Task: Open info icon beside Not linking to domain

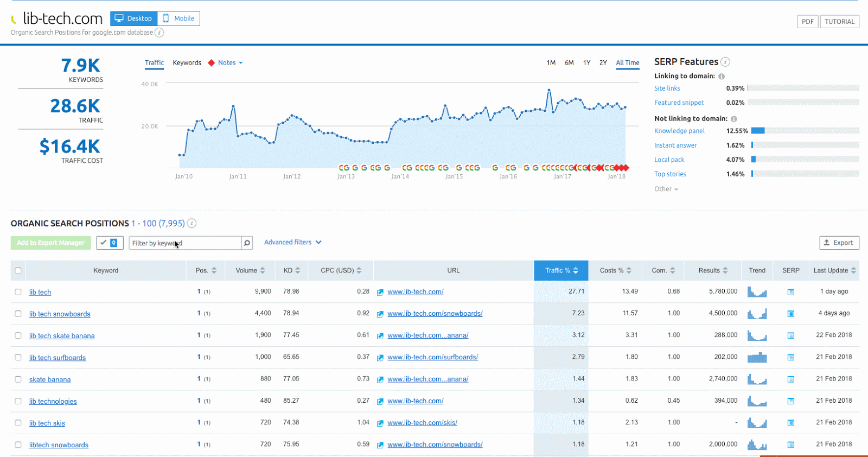Action: (734, 119)
